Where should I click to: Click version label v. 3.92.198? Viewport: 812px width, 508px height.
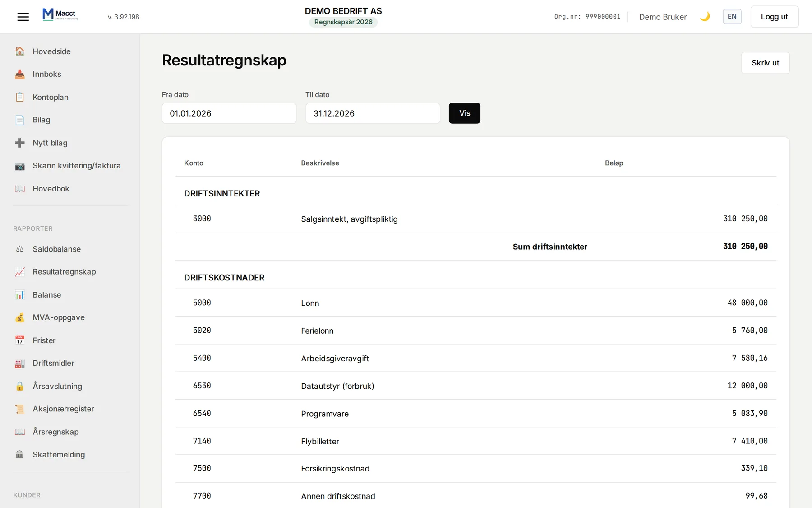tap(123, 17)
